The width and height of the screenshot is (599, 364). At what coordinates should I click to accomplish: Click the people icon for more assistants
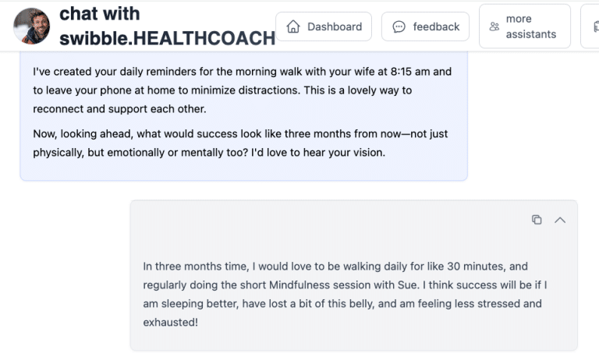tap(494, 27)
